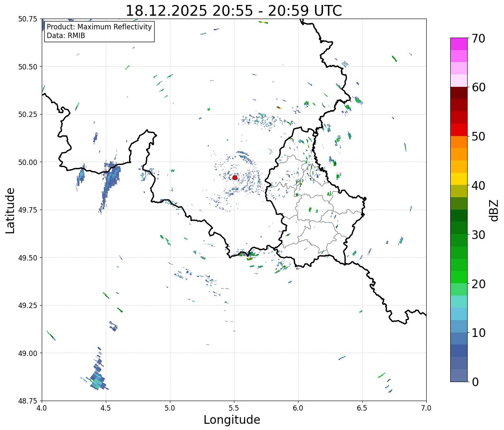
Task: Click latitude tick label 49.00
Action: point(28,353)
